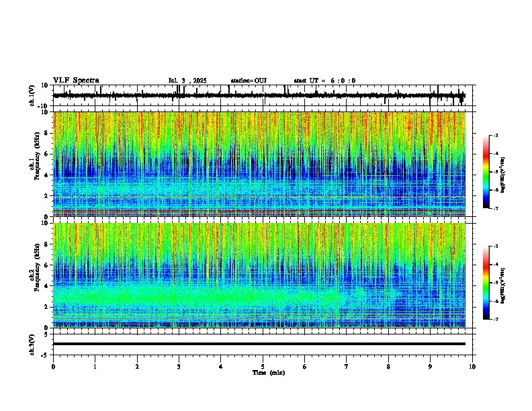The height and width of the screenshot is (411, 532).
Task: Click the time axis tick label "5"
Action: click(263, 367)
